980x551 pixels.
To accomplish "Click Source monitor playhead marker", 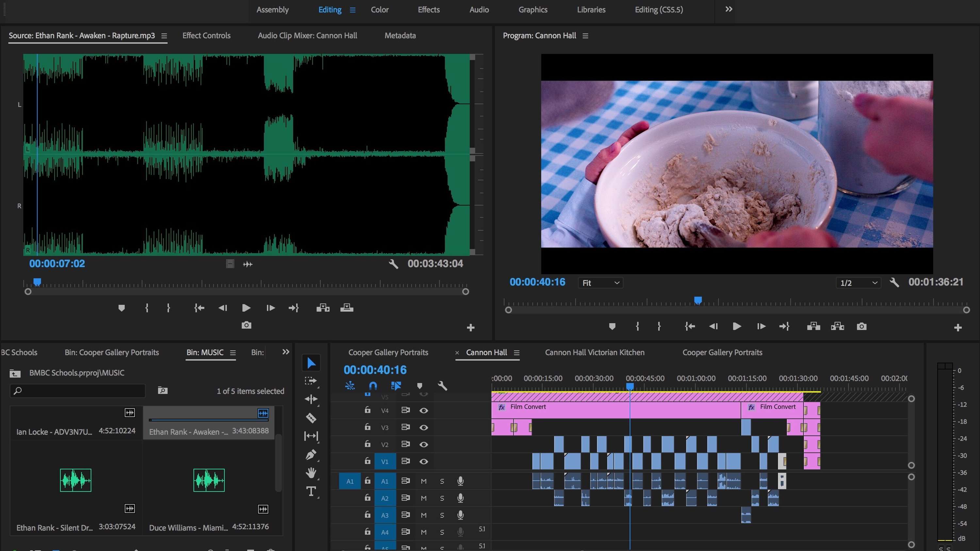I will (37, 282).
